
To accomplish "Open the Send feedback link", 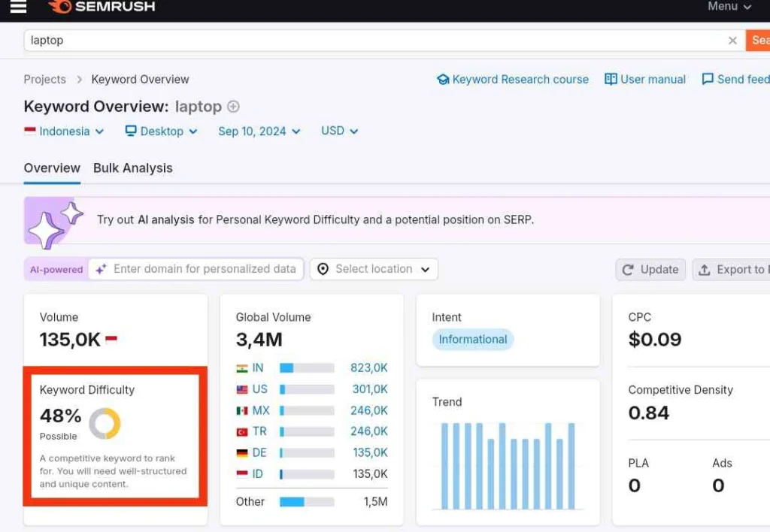I will (735, 80).
